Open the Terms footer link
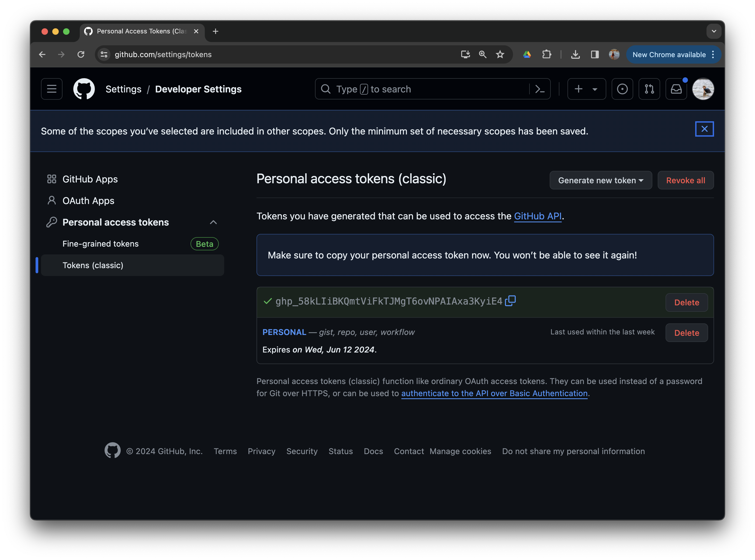 225,451
